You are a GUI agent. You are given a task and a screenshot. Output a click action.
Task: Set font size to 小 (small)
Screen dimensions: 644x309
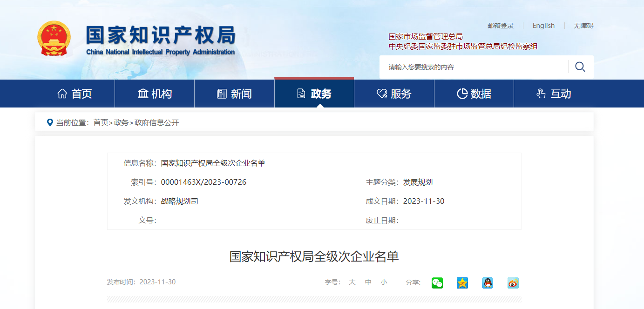pos(384,282)
